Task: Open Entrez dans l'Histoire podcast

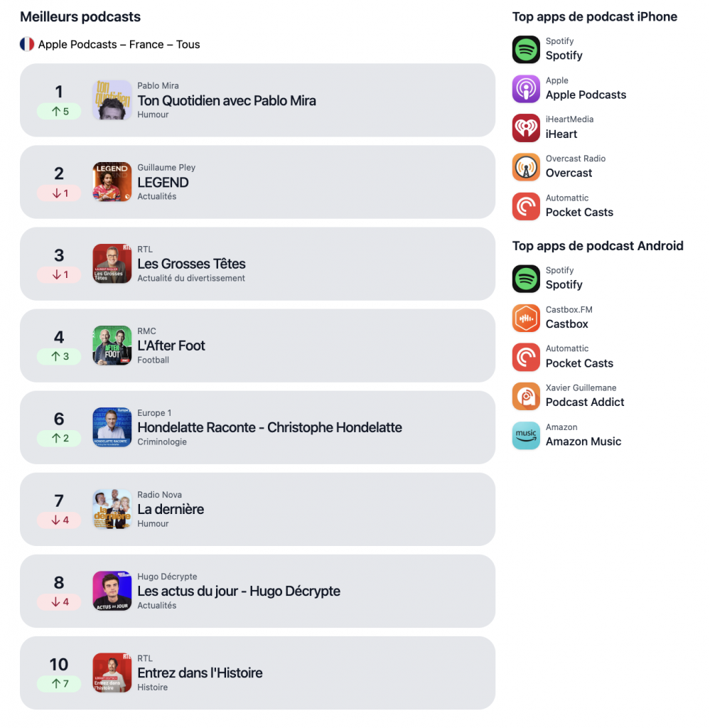Action: (x=200, y=673)
